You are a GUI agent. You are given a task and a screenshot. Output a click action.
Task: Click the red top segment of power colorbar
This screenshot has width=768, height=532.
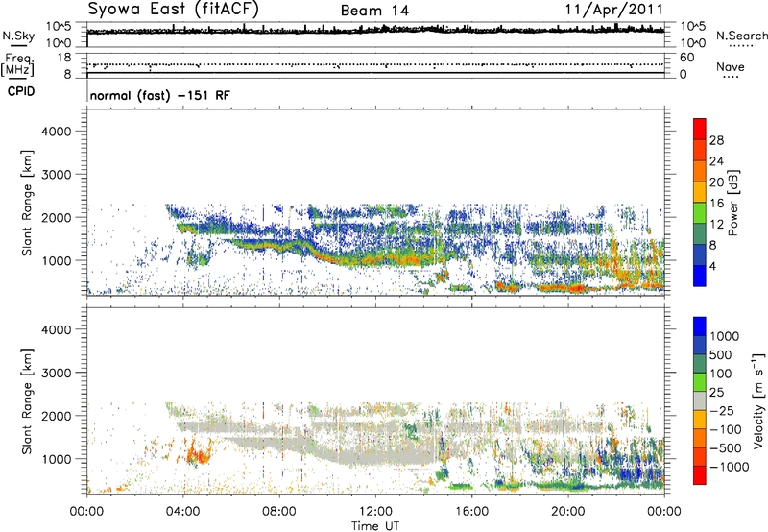pos(700,130)
